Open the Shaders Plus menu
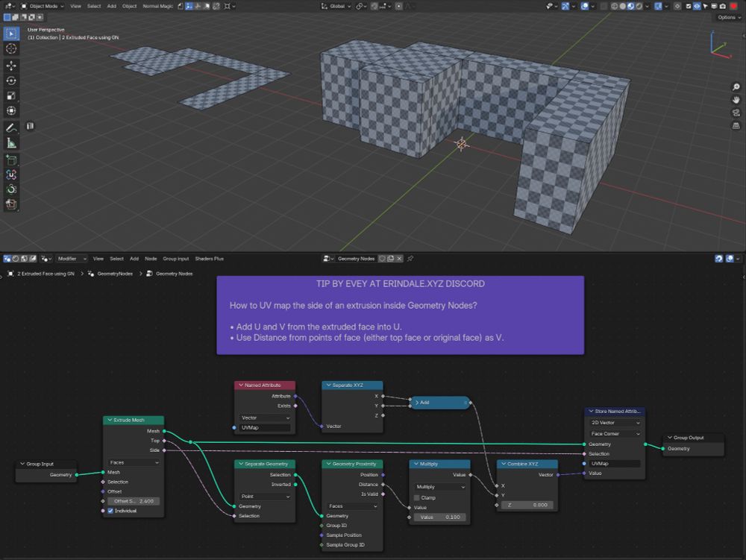This screenshot has width=746, height=560. pos(209,259)
